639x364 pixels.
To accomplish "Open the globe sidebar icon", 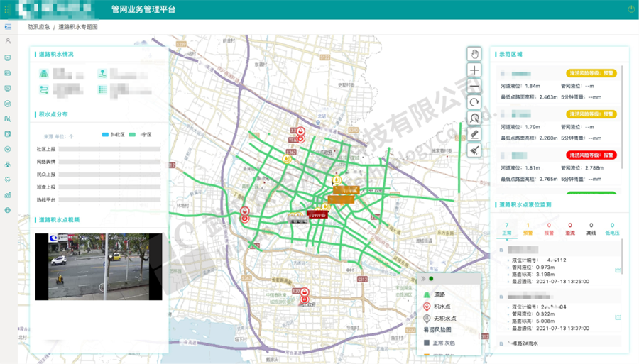I will tap(8, 211).
